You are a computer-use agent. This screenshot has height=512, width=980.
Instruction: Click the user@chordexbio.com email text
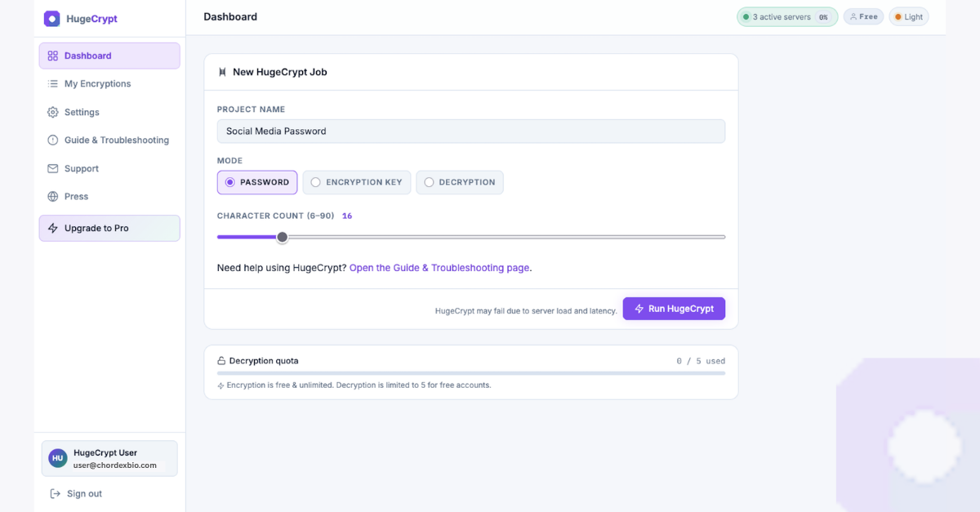(115, 465)
